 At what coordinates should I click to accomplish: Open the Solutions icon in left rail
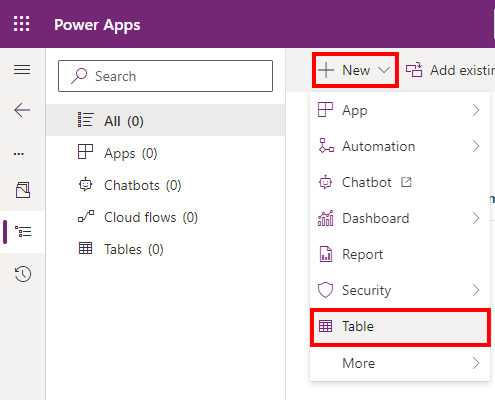coord(23,190)
